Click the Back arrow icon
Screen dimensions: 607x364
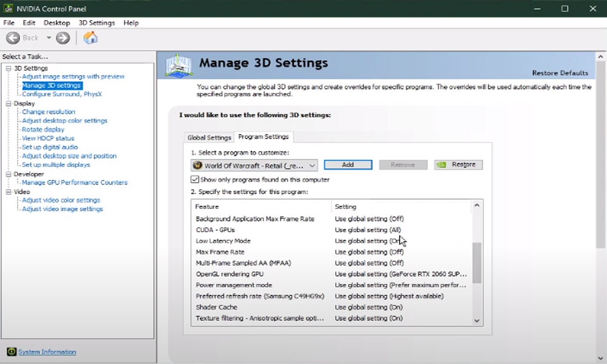pyautogui.click(x=13, y=38)
